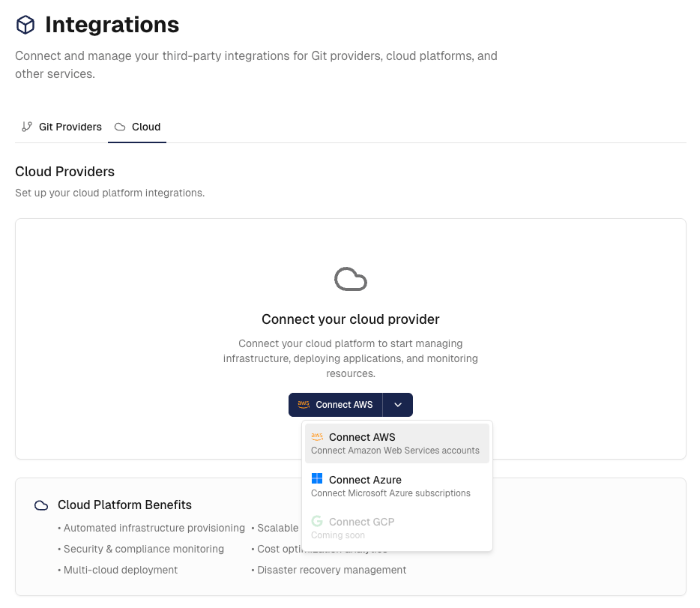Collapse the provider dropdown chevron
The width and height of the screenshot is (700, 608).
(398, 405)
